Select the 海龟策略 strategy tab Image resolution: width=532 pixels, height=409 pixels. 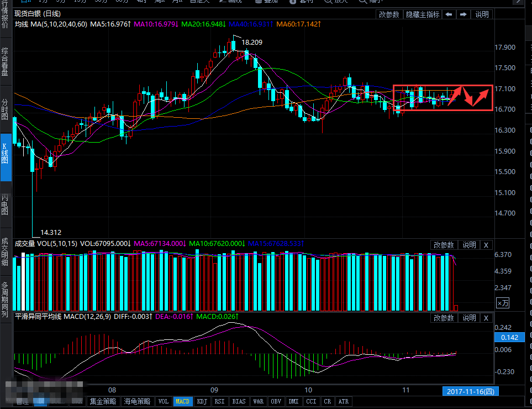point(138,402)
